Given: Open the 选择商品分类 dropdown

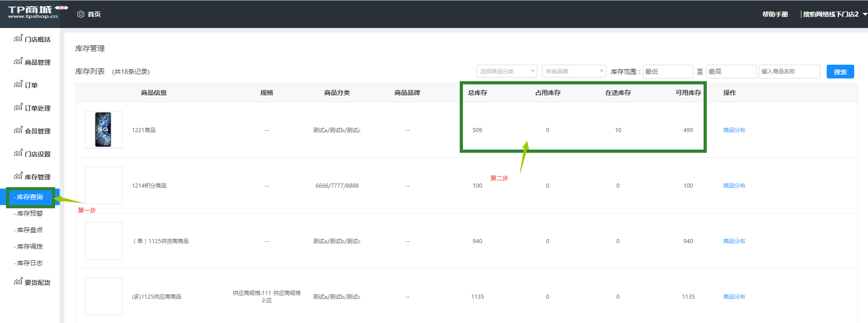Looking at the screenshot, I should point(506,72).
